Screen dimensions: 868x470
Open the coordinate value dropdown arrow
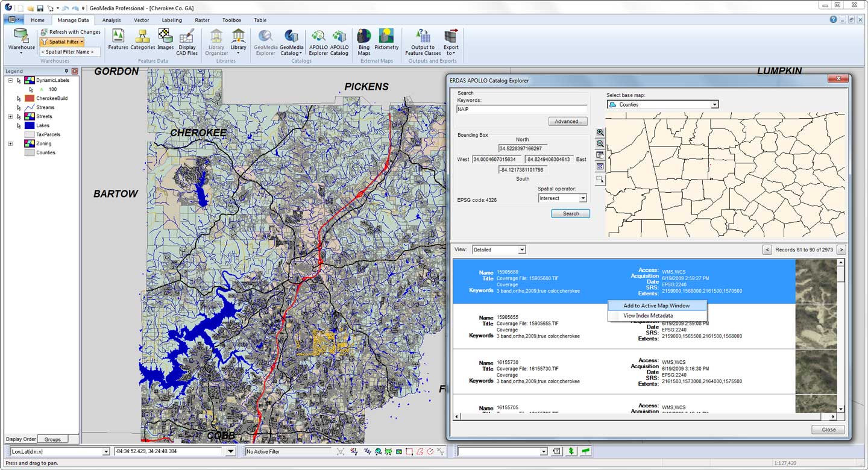(230, 451)
